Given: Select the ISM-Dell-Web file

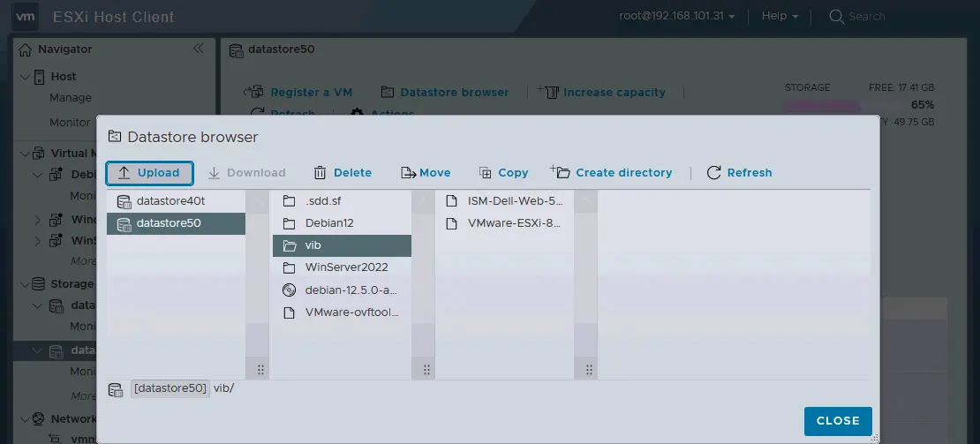Looking at the screenshot, I should 504,201.
